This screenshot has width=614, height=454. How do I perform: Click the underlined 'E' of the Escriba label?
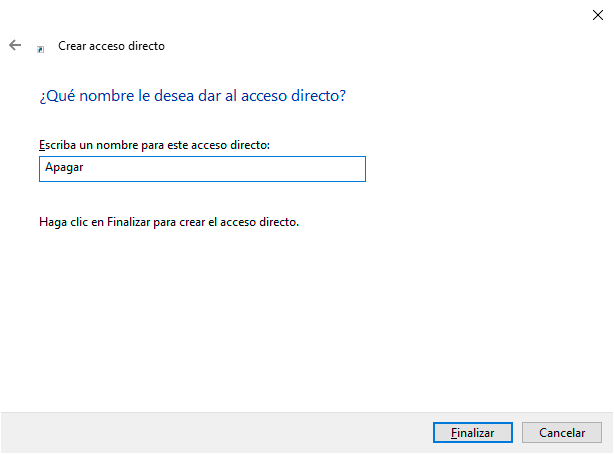tap(42, 145)
